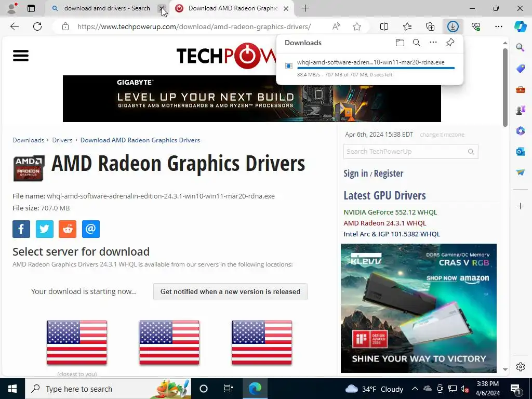This screenshot has height=399, width=532.
Task: Open sidebar Microsoft 365 icon
Action: coord(520,130)
